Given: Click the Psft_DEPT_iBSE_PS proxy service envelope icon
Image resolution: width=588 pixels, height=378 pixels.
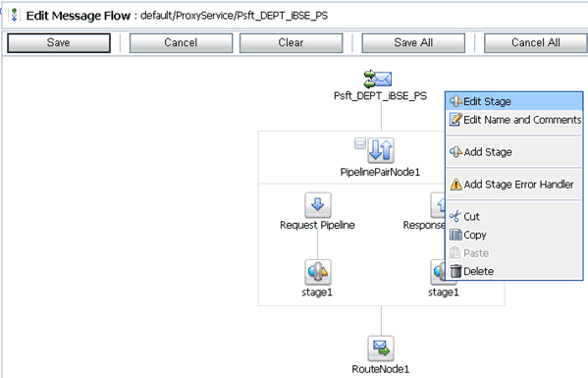Looking at the screenshot, I should (378, 79).
